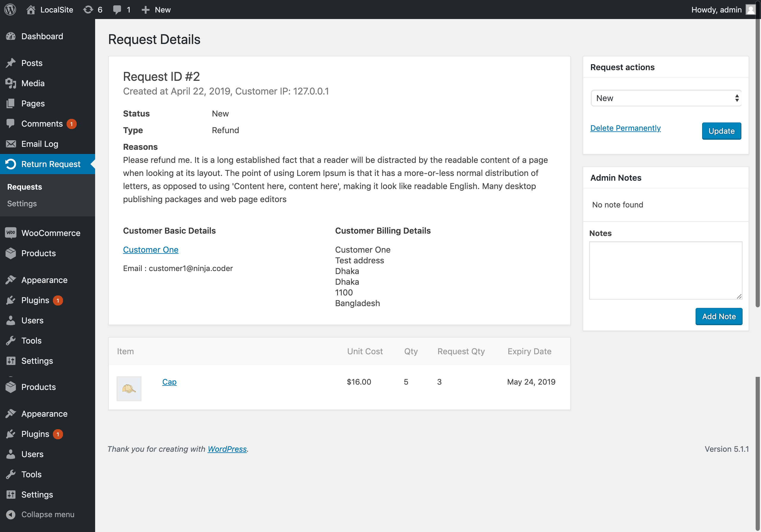Click the comments bubble icon in admin bar
Screen dimensions: 761x532
[117, 9]
